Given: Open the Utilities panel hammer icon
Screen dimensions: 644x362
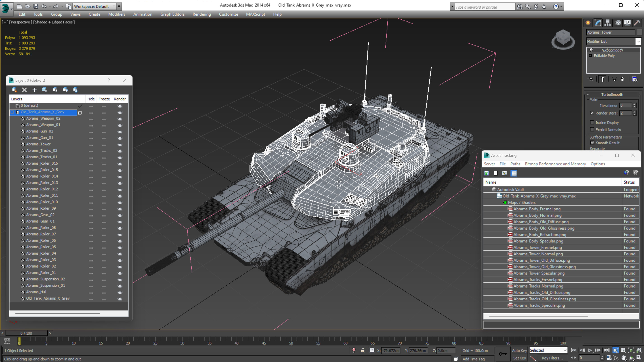Looking at the screenshot, I should tap(637, 23).
